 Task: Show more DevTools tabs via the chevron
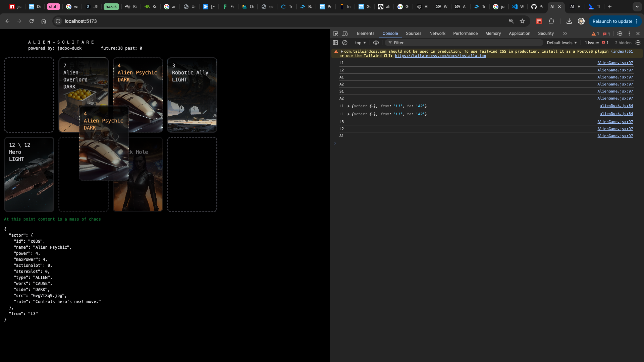click(x=565, y=34)
